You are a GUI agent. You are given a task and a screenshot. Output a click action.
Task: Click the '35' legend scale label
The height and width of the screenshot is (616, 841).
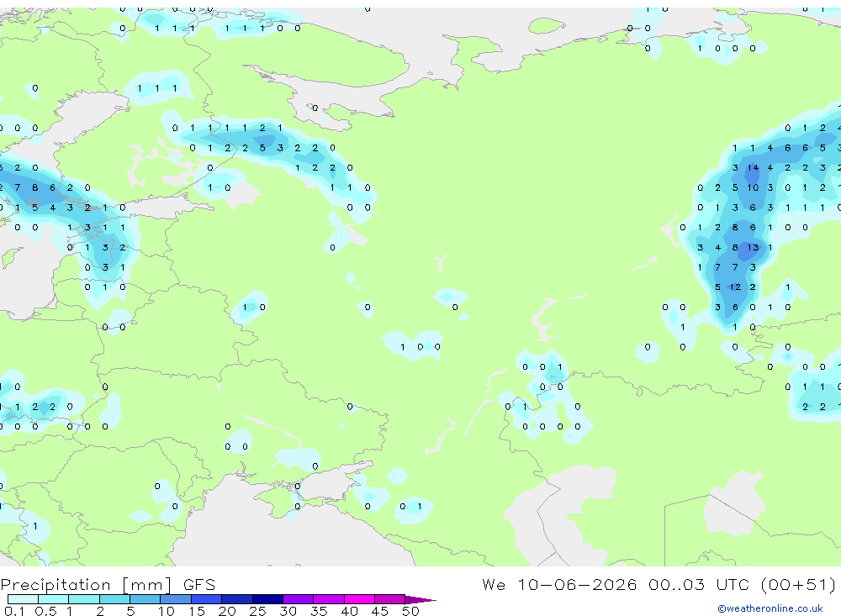319,611
